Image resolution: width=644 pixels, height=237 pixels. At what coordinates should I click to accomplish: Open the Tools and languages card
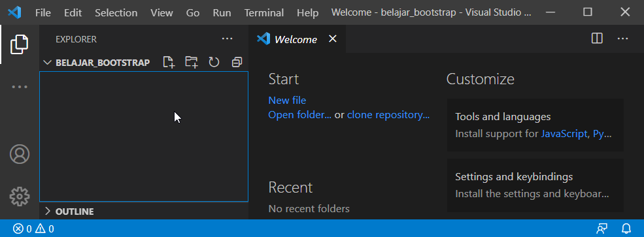[x=535, y=125]
